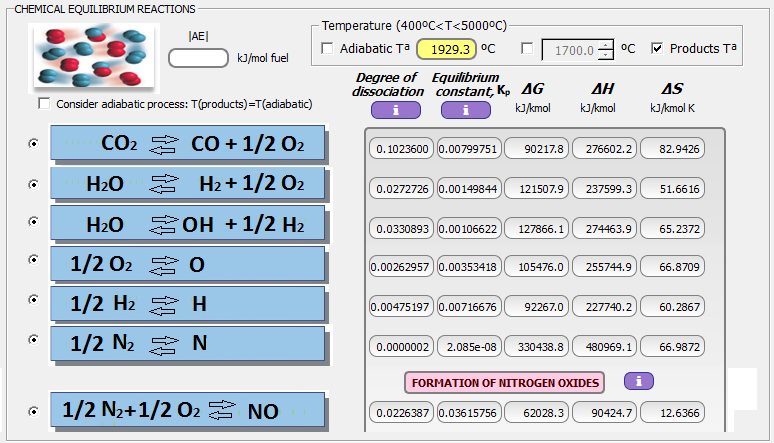Click info icon under Equilibrium constant

464,110
